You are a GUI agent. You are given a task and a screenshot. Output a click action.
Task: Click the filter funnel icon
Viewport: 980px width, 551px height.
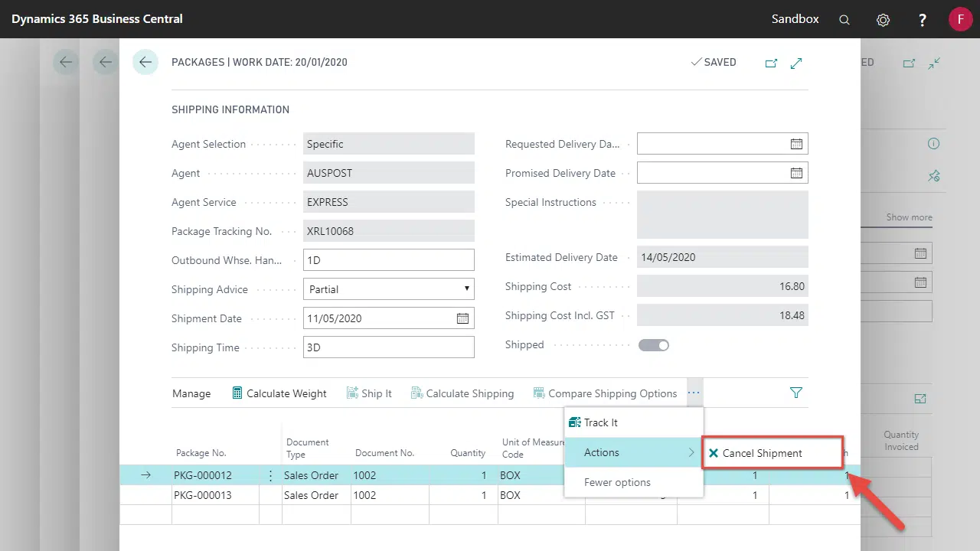coord(796,393)
